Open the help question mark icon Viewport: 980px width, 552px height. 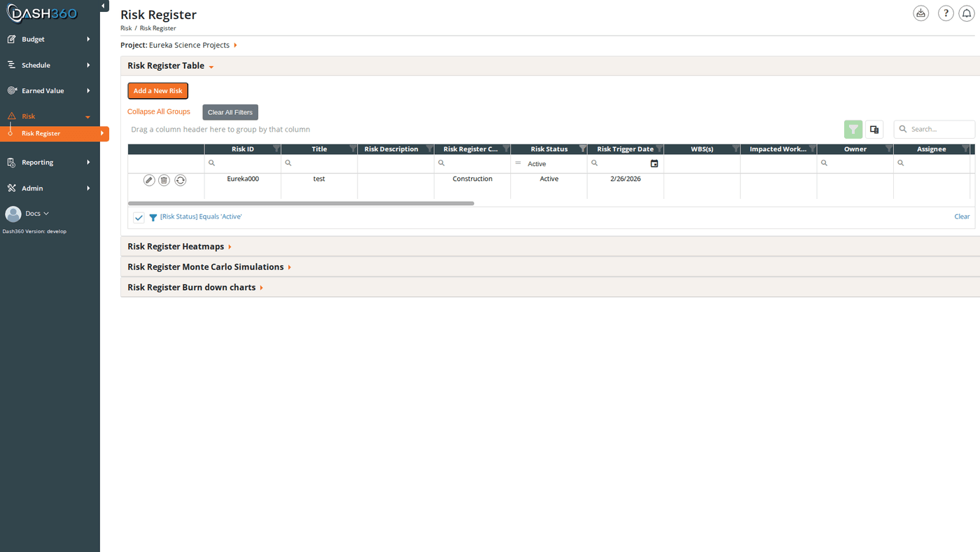point(946,13)
